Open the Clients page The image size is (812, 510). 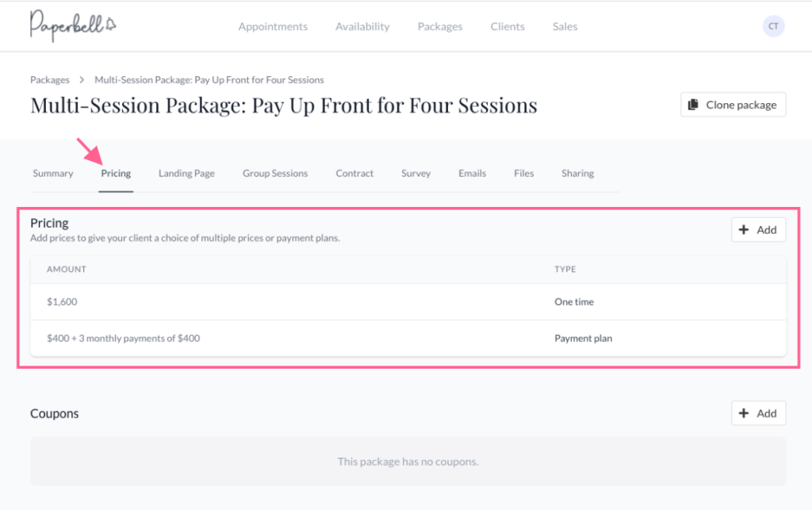point(507,26)
